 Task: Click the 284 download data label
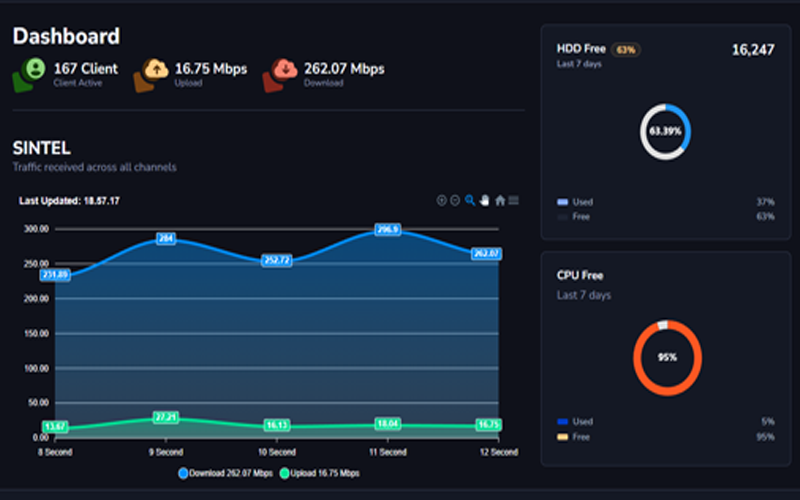pyautogui.click(x=166, y=239)
